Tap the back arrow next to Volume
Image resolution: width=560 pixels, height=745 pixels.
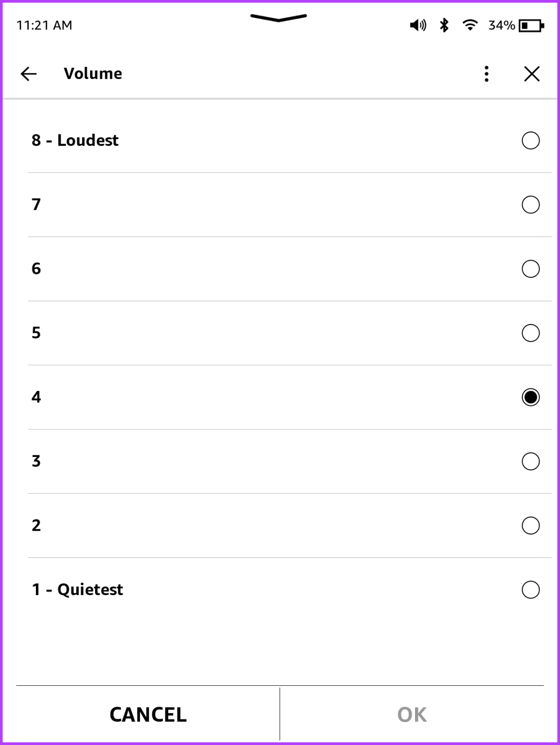click(29, 74)
